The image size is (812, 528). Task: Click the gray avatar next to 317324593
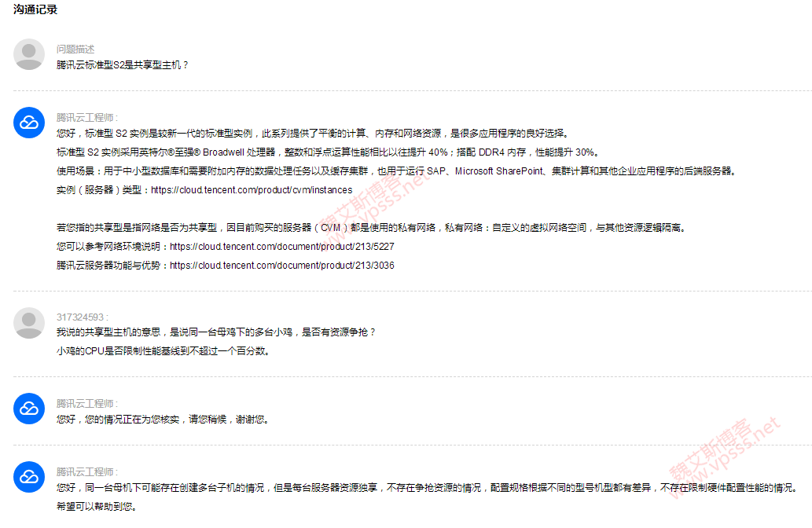[29, 322]
